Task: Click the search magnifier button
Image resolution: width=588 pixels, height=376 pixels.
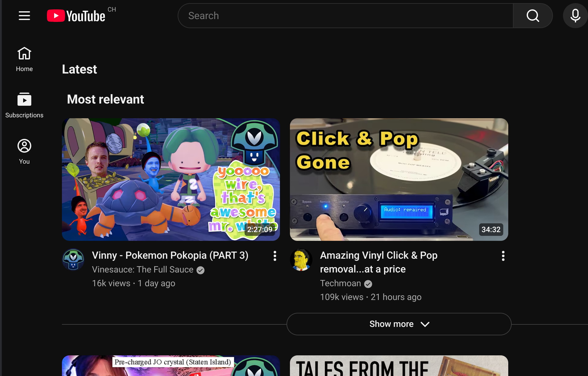Action: pyautogui.click(x=533, y=16)
